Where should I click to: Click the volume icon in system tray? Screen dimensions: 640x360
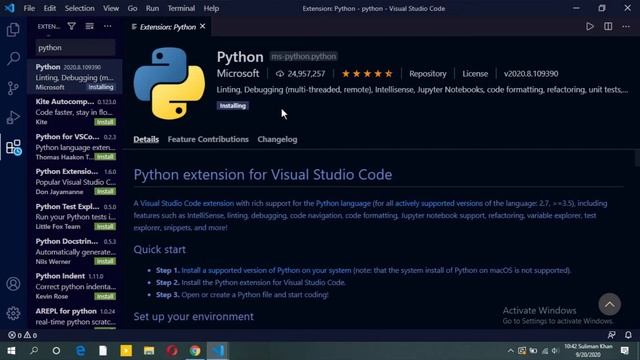555,351
